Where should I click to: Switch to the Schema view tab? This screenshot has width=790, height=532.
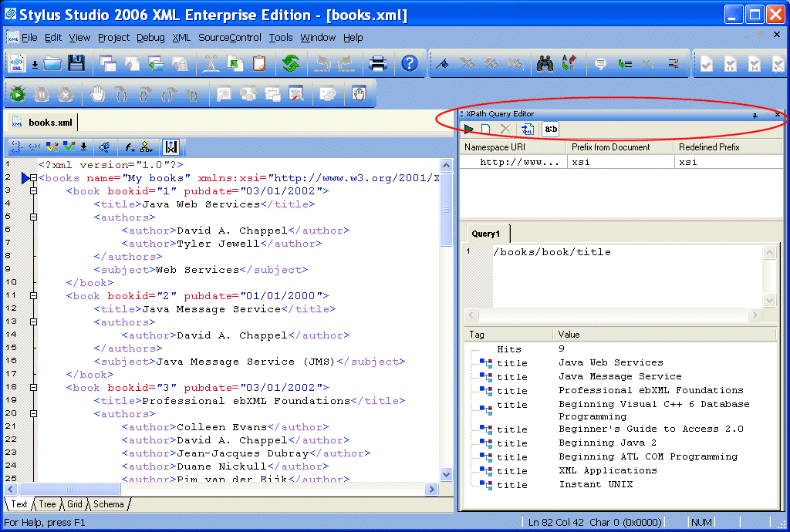coord(109,504)
